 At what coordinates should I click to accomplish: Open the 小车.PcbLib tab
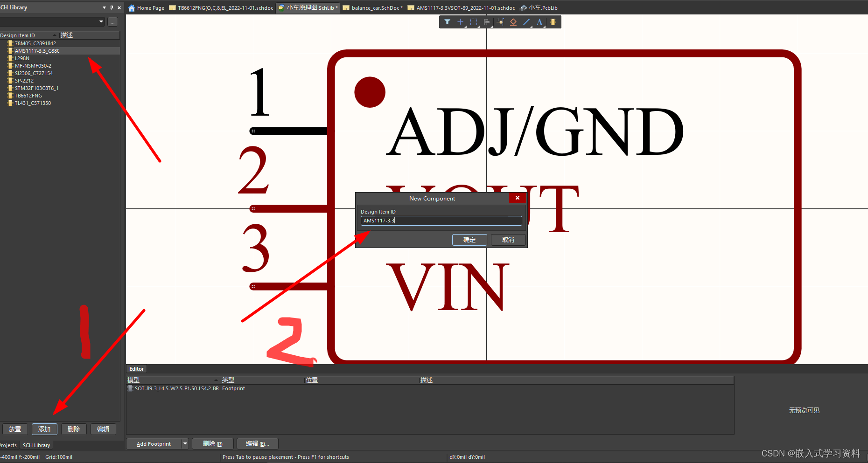(539, 8)
